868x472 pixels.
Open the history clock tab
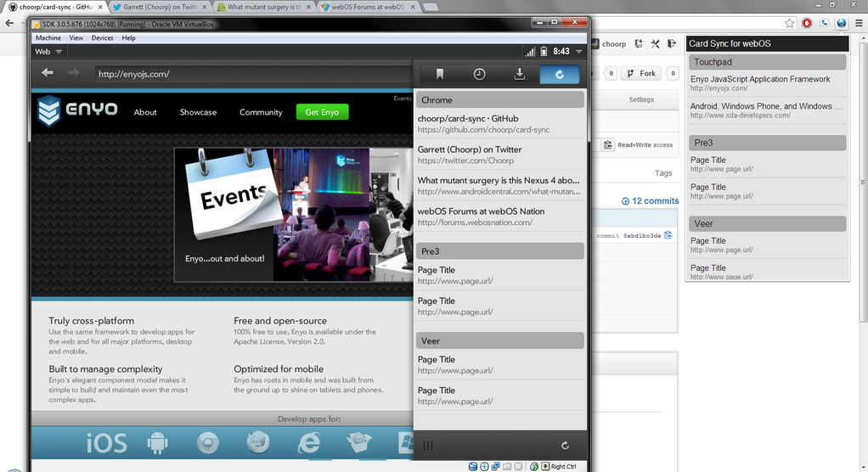point(479,74)
